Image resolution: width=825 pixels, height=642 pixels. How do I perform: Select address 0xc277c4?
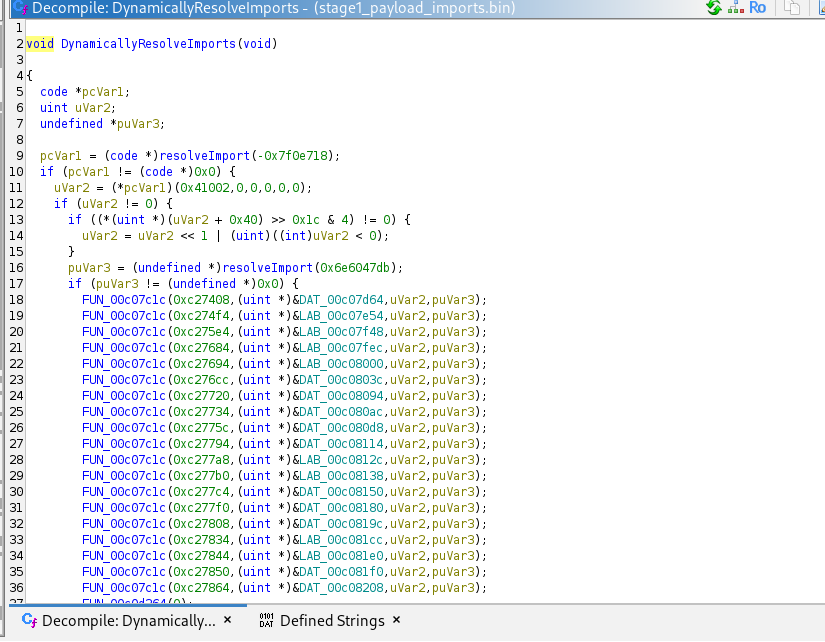[202, 491]
